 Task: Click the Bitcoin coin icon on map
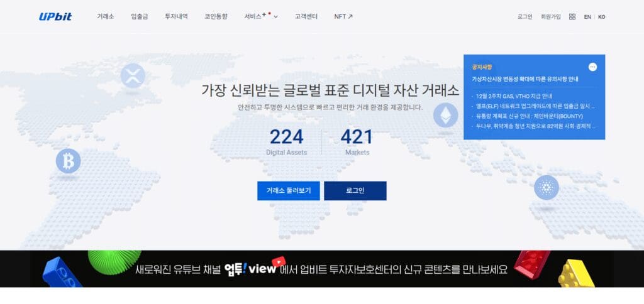[68, 161]
